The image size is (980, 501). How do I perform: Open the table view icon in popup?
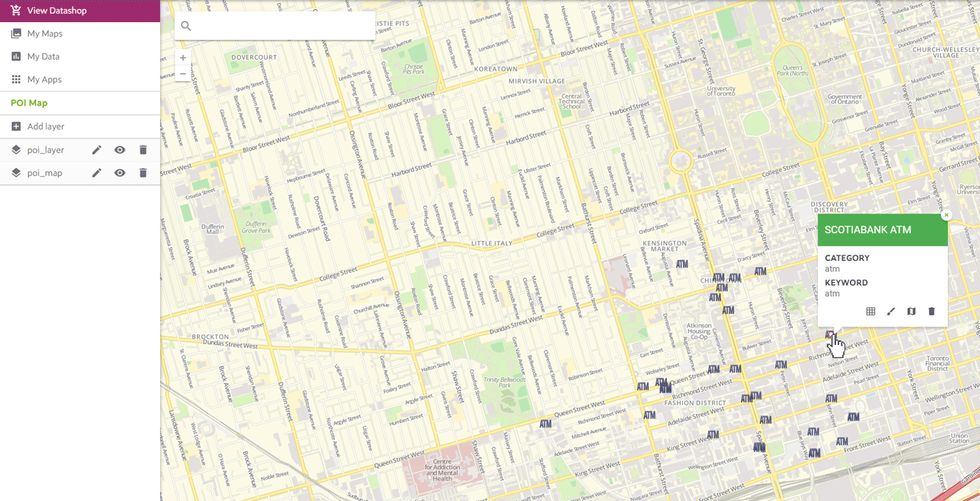pos(871,311)
